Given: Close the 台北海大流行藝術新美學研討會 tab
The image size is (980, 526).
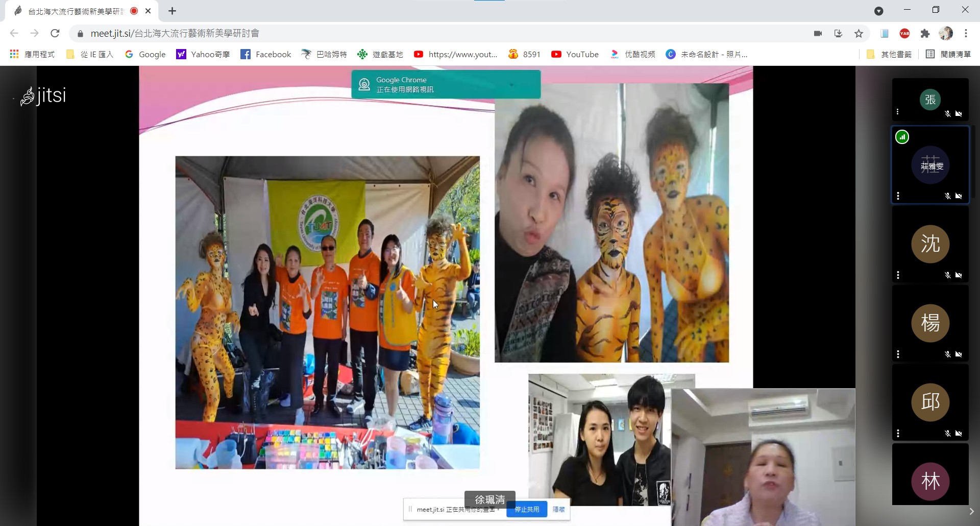Looking at the screenshot, I should tap(148, 11).
